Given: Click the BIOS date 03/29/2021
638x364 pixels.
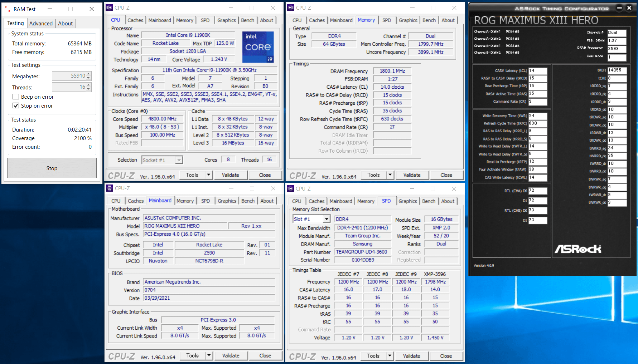Looking at the screenshot, I should 209,298.
